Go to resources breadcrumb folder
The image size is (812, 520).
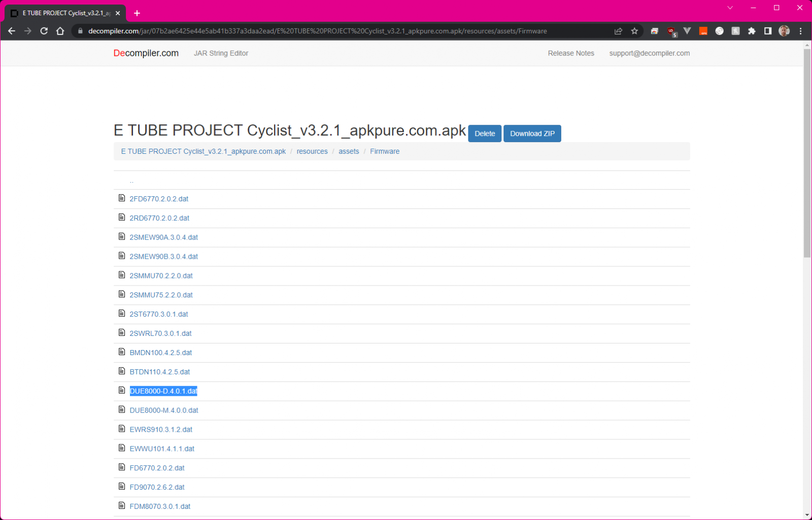[x=312, y=151]
